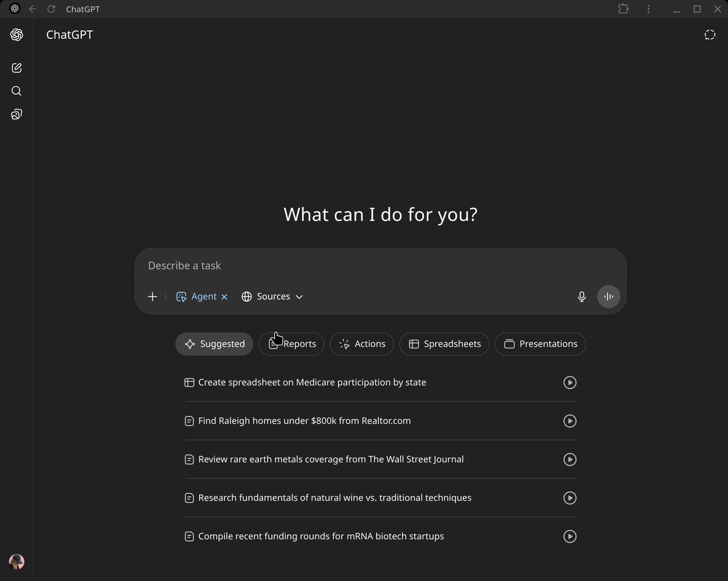
Task: Switch to the Presentations tab
Action: pos(541,344)
